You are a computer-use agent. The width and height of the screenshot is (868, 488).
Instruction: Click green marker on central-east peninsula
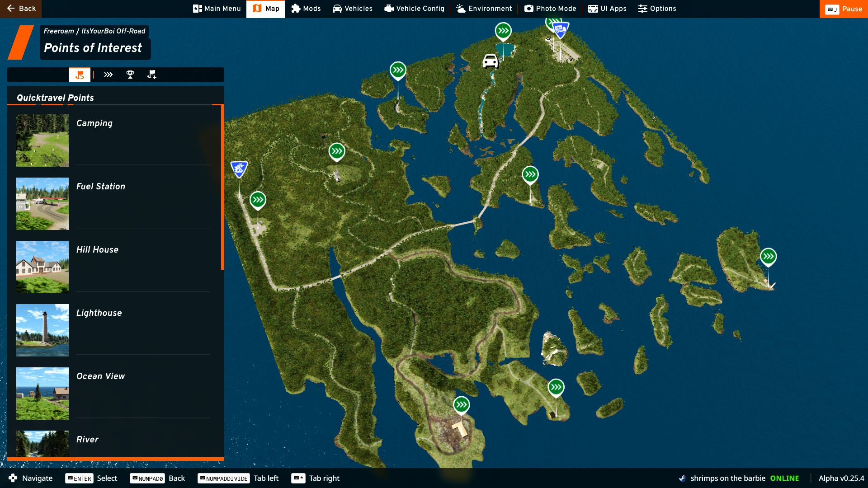[x=530, y=175]
